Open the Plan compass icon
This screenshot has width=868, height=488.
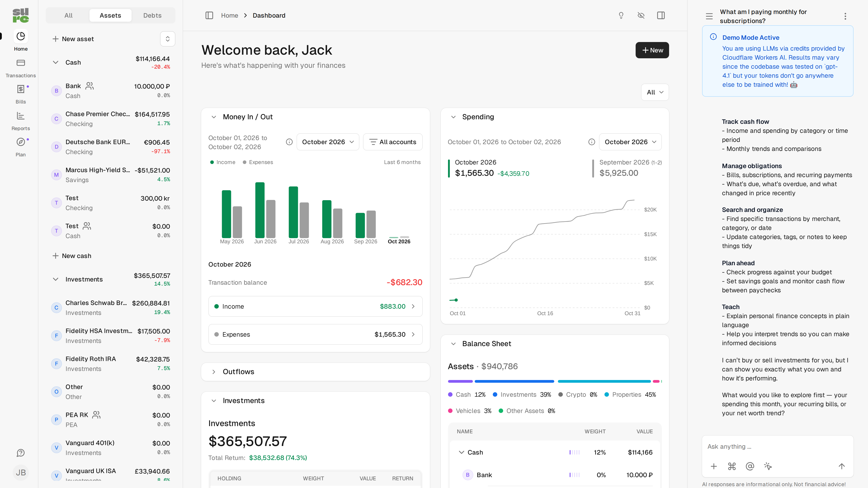tap(21, 142)
